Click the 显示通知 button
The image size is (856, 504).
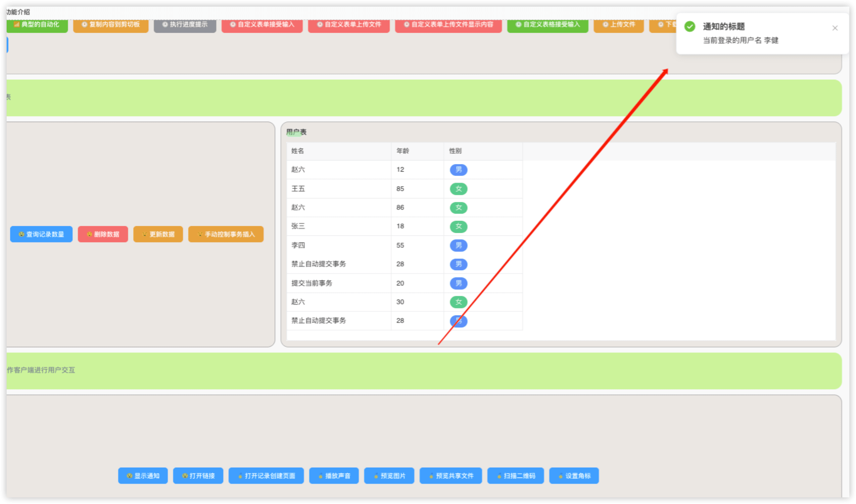[x=143, y=476]
